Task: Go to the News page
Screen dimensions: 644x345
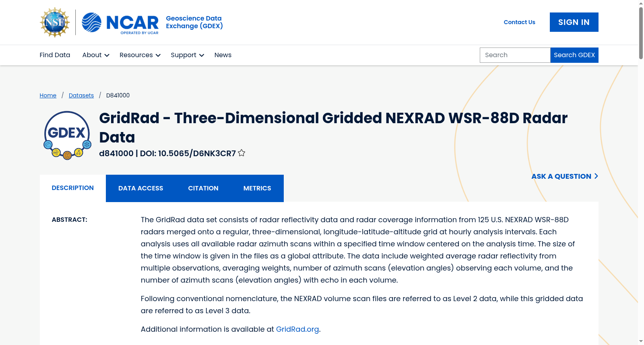Action: (x=223, y=55)
